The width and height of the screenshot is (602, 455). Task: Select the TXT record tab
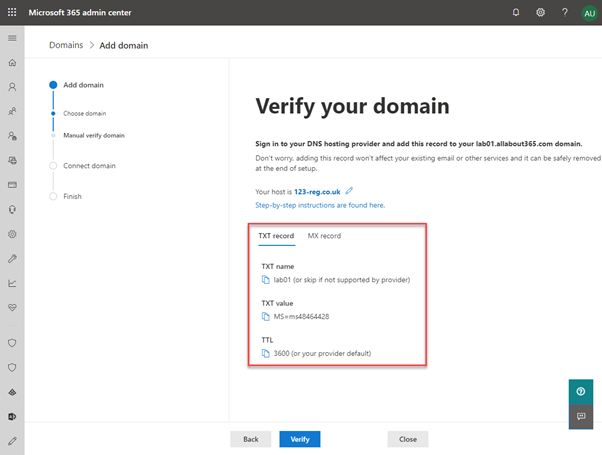click(276, 236)
